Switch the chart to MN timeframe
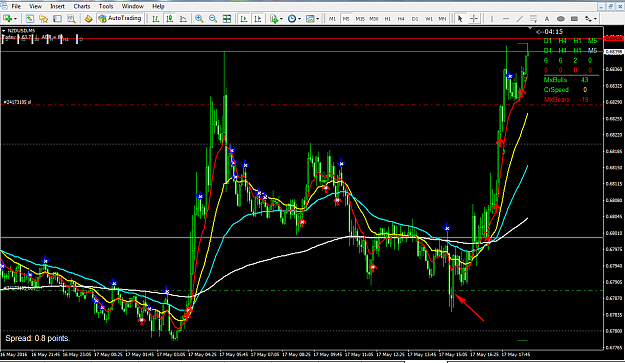The image size is (625, 363). [442, 19]
